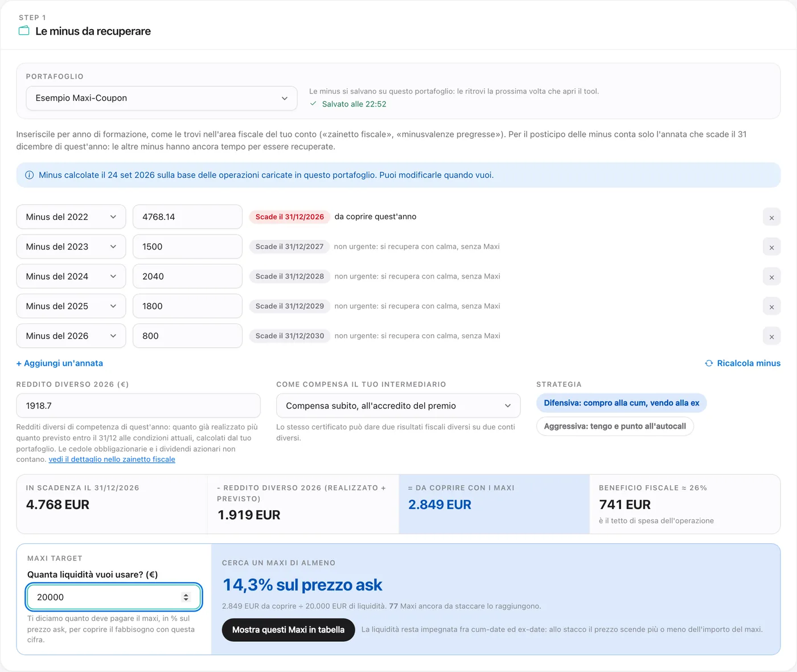Screen dimensions: 797x672
Task: Click the Scade il 31/12/2029 badge
Action: click(290, 306)
